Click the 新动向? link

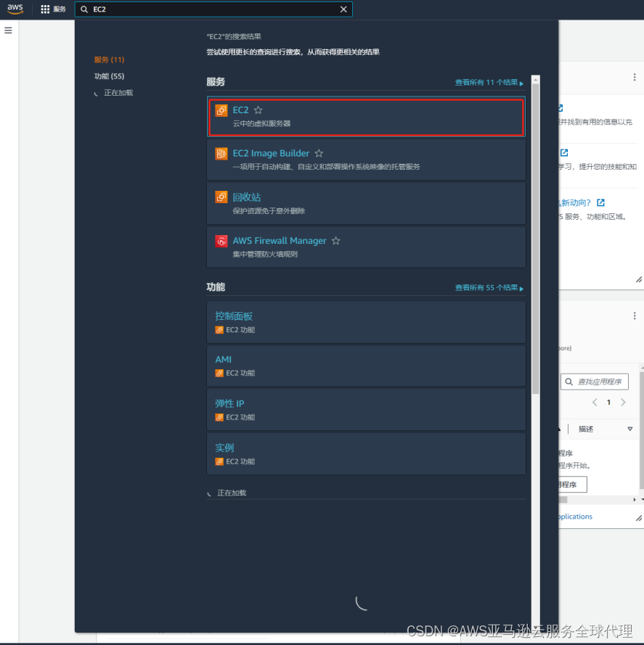tap(574, 202)
